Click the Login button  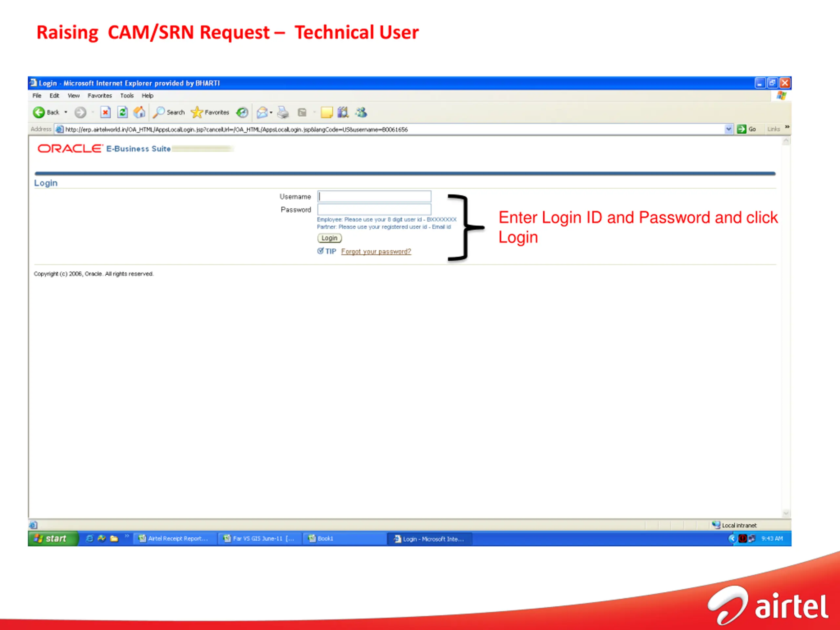tap(330, 238)
